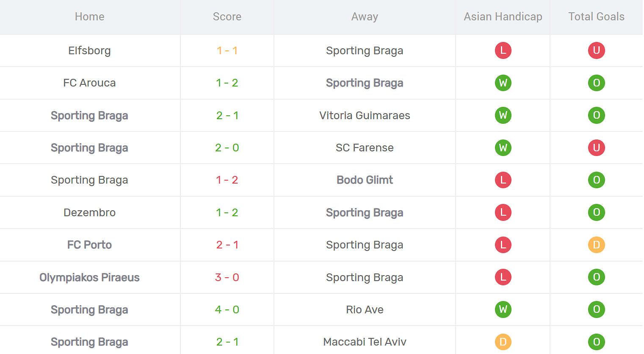Click the red L badge in Elfsborg row
The width and height of the screenshot is (644, 354).
click(x=503, y=50)
